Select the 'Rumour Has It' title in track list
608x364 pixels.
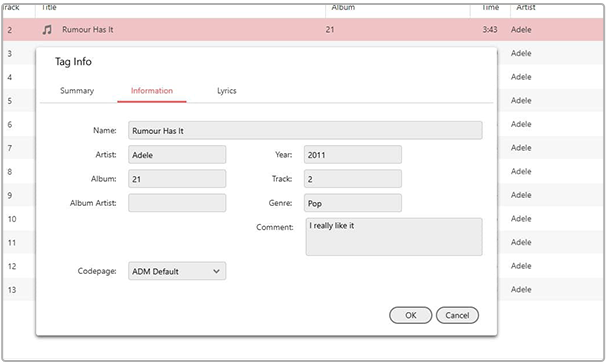(x=88, y=30)
